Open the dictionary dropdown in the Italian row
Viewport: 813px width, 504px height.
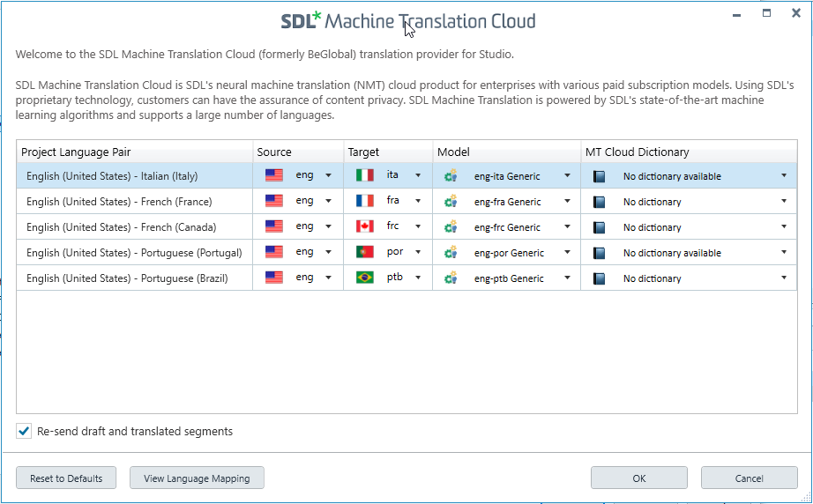784,175
